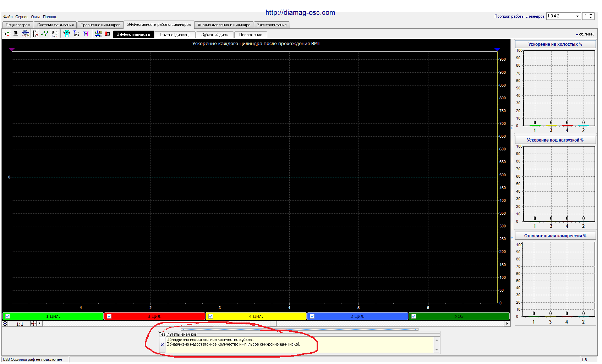Select the Эффективность sub-tab
Screen dimensions: 602x364
coord(133,34)
